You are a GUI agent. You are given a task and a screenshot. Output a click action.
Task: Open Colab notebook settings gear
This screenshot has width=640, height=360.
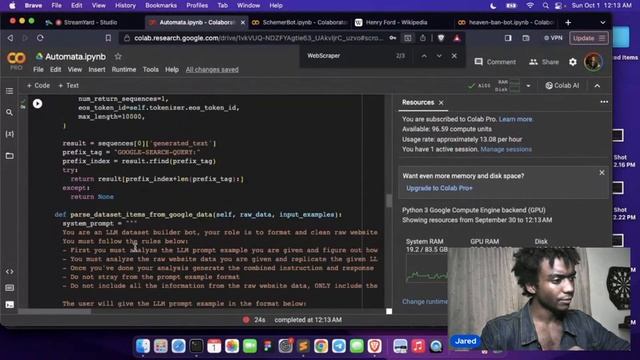[573, 62]
